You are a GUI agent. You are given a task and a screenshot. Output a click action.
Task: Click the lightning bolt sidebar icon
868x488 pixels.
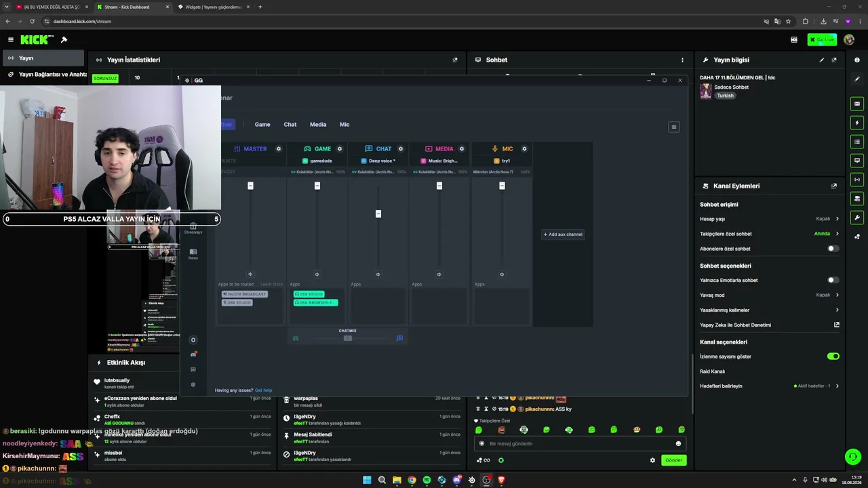(x=857, y=123)
